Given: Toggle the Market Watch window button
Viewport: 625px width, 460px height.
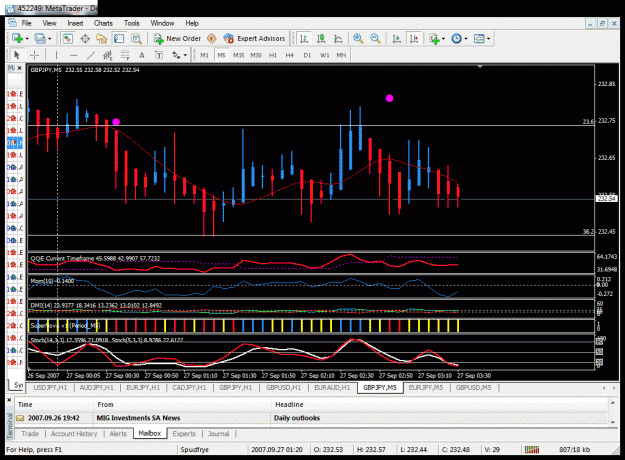Looking at the screenshot, I should (67, 39).
